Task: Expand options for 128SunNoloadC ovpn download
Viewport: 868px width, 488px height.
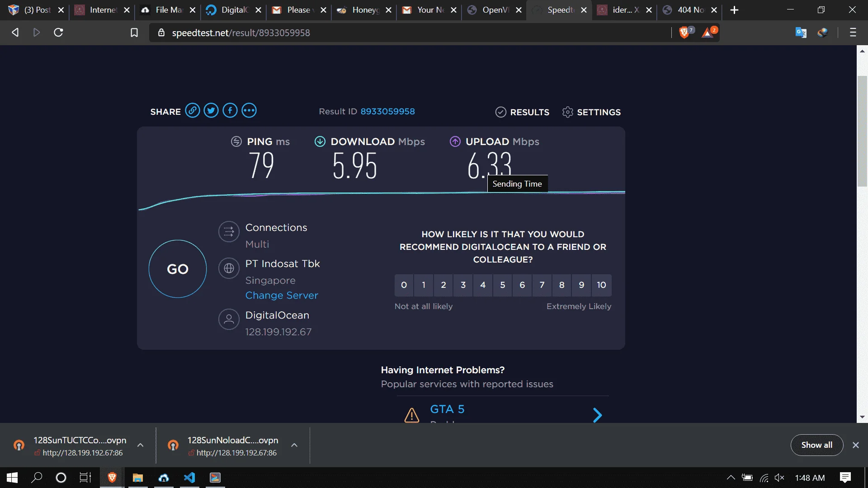Action: (x=294, y=445)
